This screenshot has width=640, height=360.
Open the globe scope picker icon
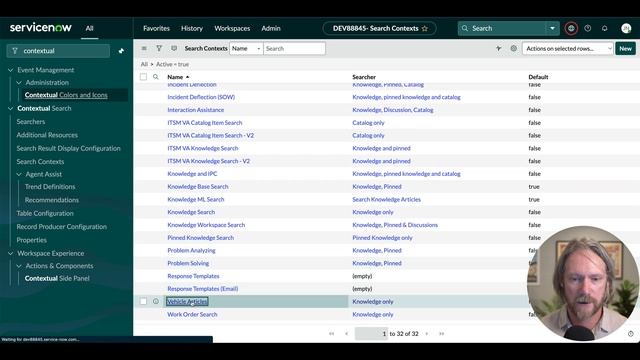(x=571, y=28)
